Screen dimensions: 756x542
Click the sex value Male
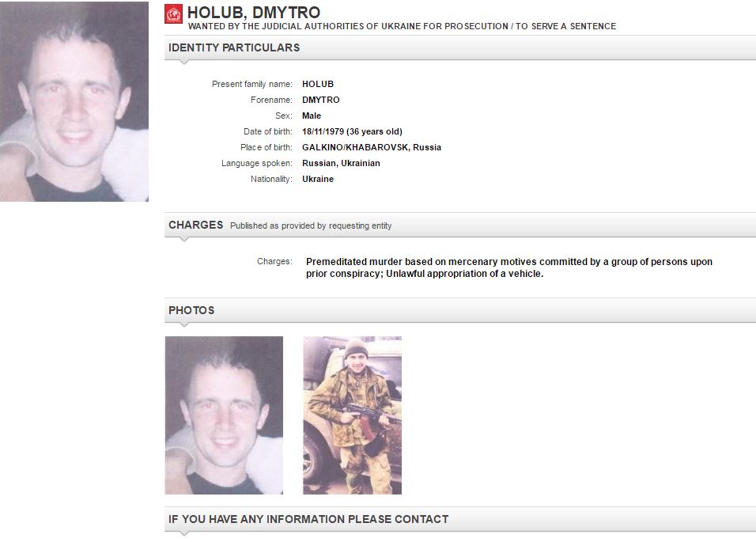(312, 116)
